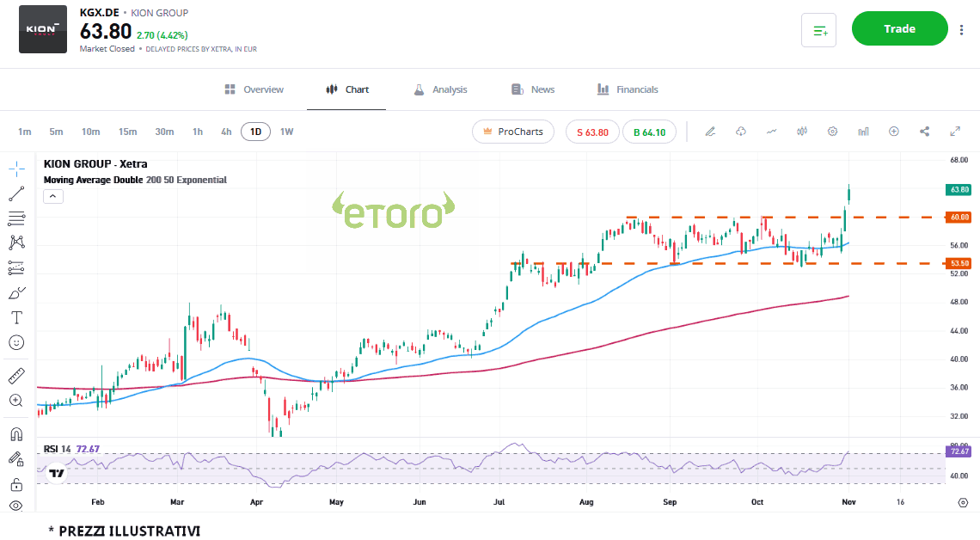The width and height of the screenshot is (980, 540).
Task: Select the 1W timeframe
Action: [286, 132]
